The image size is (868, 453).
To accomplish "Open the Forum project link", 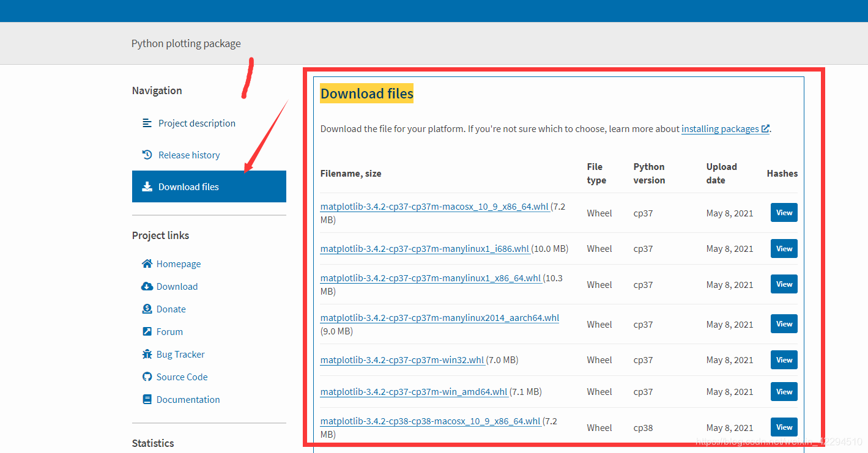I will click(169, 331).
